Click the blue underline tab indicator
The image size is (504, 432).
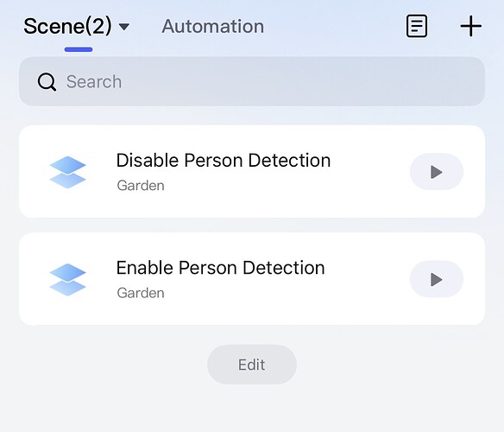pyautogui.click(x=79, y=49)
